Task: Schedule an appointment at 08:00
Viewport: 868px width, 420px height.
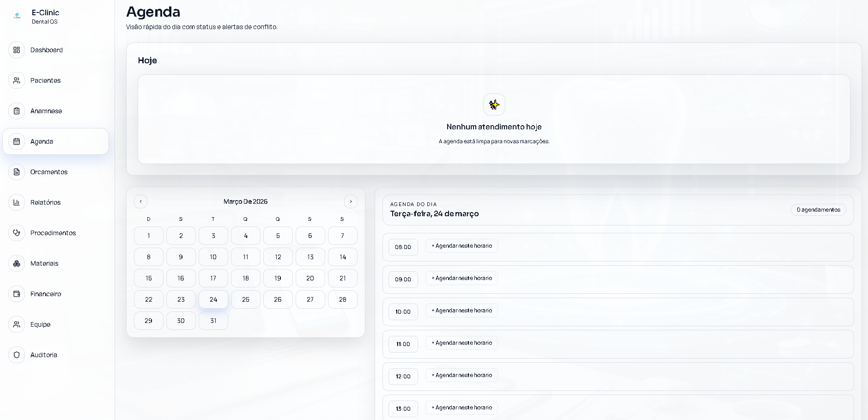Action: pyautogui.click(x=461, y=246)
